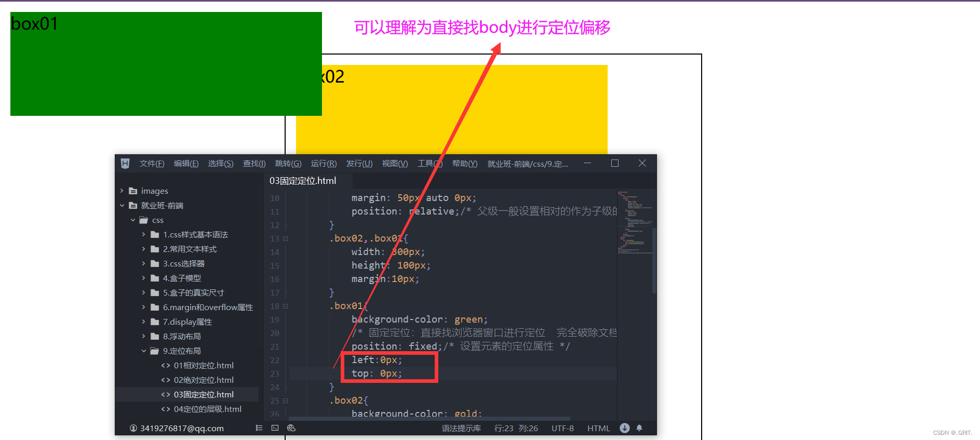980x440 pixels.
Task: Click the css folder icon
Action: (144, 220)
